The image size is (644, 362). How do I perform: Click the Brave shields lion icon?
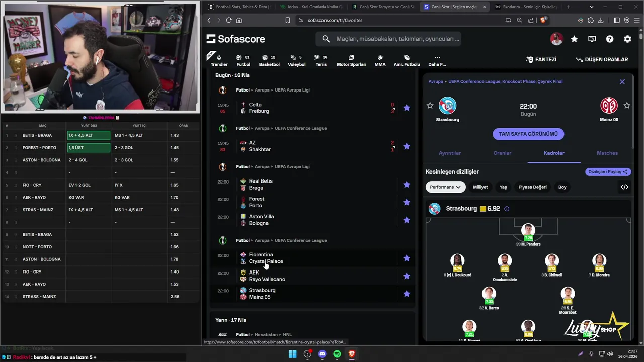pos(543,20)
